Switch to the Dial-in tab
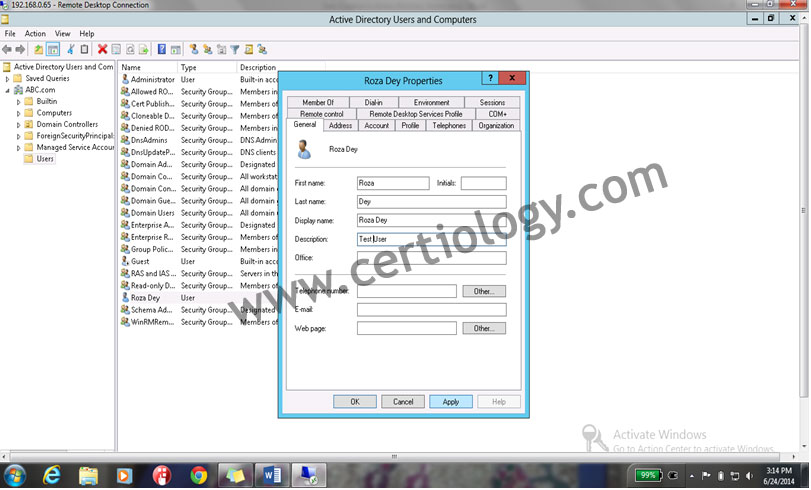Viewport: 811px width, 490px height. (x=373, y=102)
